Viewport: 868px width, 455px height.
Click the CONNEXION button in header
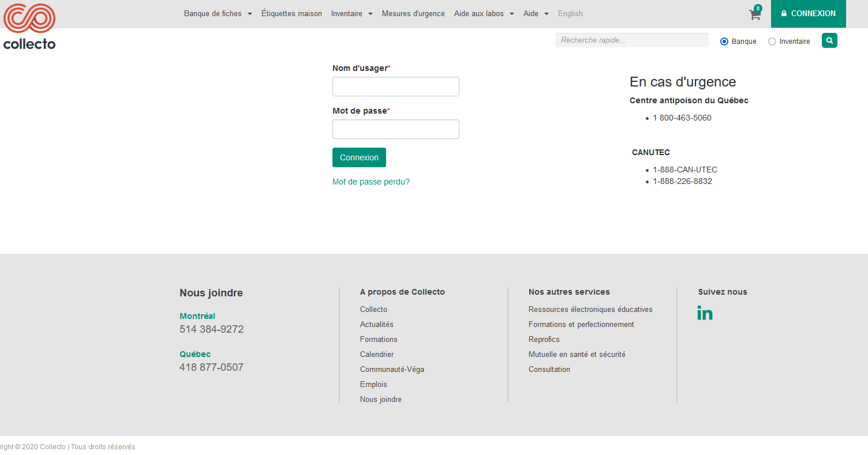tap(808, 14)
